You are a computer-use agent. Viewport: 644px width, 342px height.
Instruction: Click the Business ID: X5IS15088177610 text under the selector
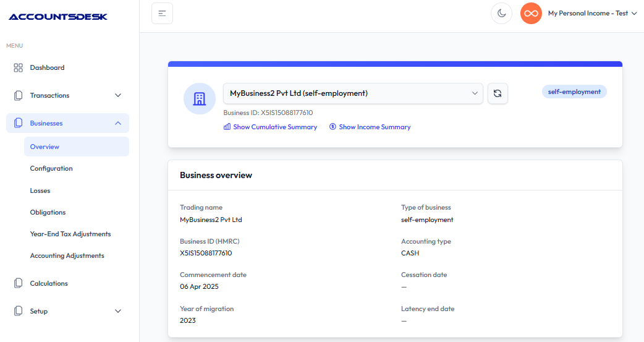click(268, 113)
